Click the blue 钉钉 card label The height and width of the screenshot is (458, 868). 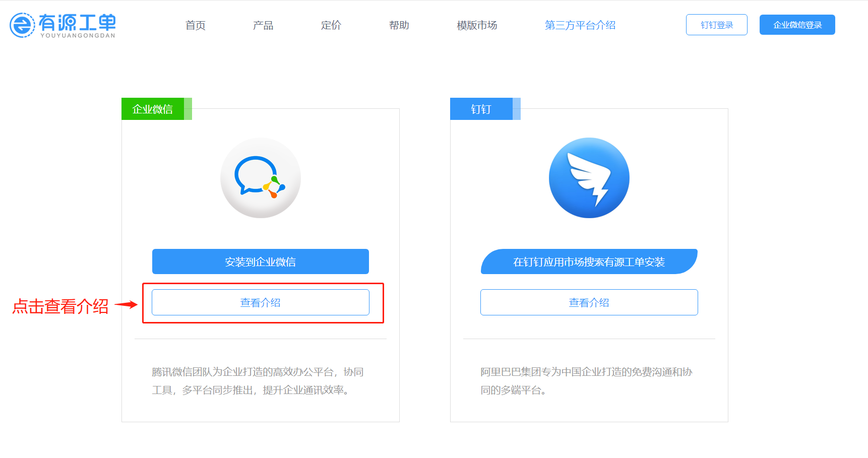(485, 109)
